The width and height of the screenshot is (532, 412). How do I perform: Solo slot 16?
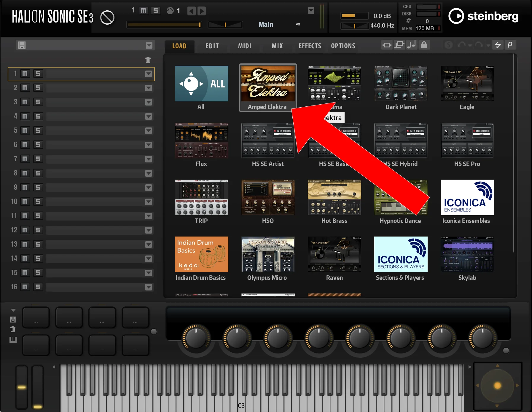click(38, 287)
